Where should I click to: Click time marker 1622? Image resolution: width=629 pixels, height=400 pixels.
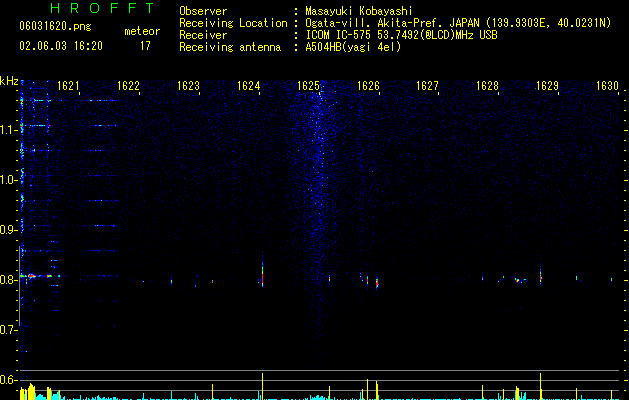(x=128, y=86)
